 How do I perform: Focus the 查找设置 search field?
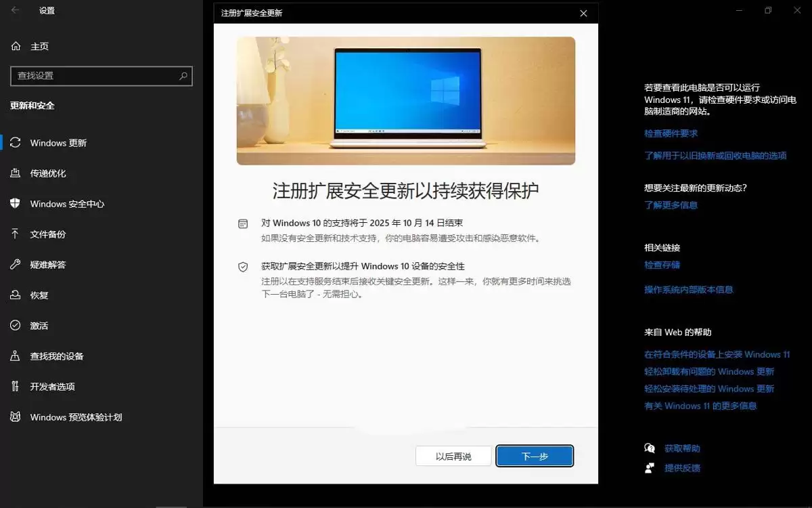click(101, 76)
